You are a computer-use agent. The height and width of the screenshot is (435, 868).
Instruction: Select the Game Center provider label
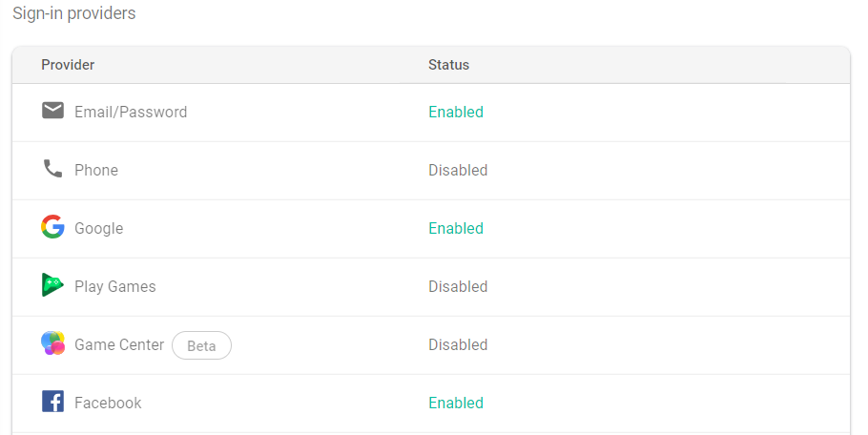pos(119,345)
